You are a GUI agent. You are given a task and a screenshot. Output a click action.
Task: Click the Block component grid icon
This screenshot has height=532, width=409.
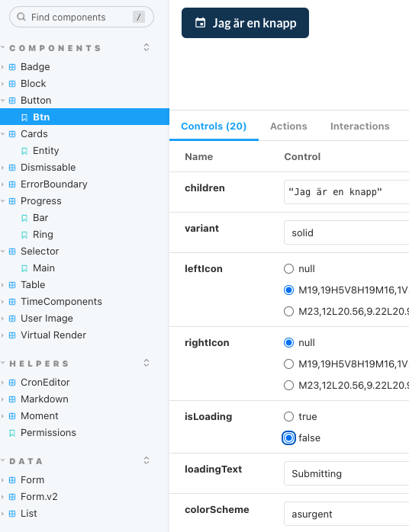click(x=12, y=84)
